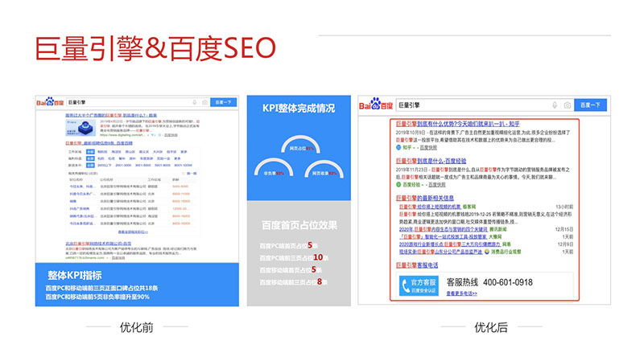Click the Baidu logo in the 优化后 screenshot
The width and height of the screenshot is (644, 361).
pos(376,105)
